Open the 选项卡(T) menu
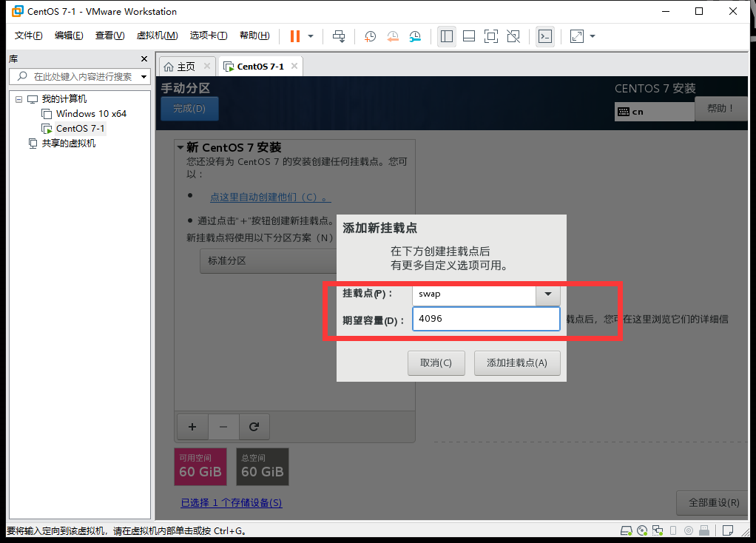The width and height of the screenshot is (756, 543). tap(209, 36)
